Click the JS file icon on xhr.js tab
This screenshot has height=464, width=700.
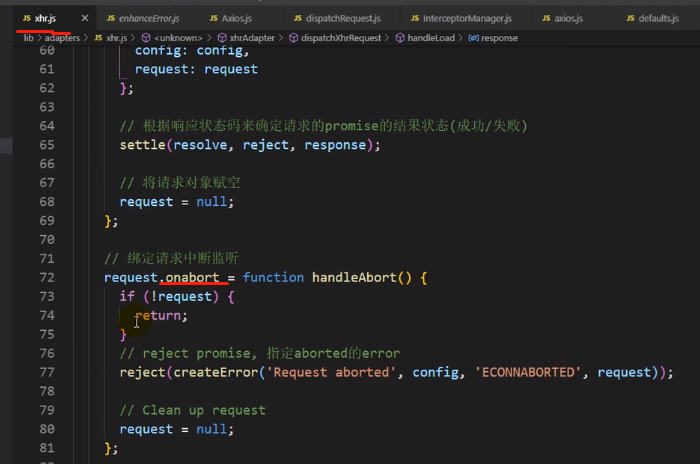[x=27, y=18]
